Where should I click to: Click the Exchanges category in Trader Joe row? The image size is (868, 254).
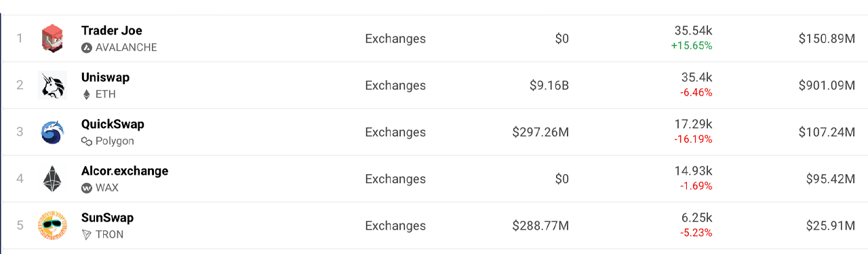click(x=395, y=39)
